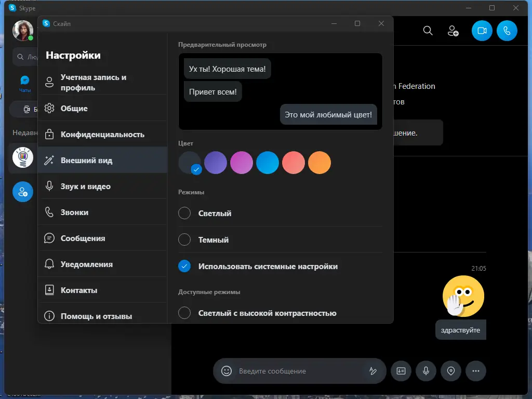The height and width of the screenshot is (399, 532).
Task: Open the more options ellipsis menu
Action: [x=475, y=371]
